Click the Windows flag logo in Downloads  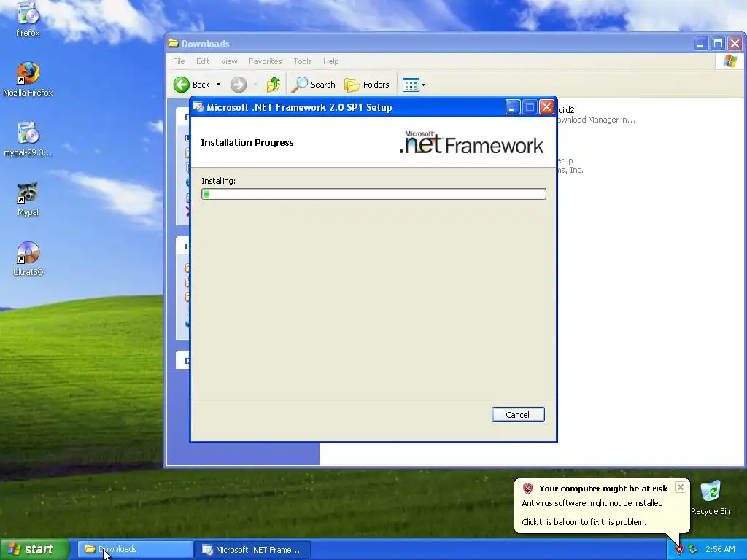pyautogui.click(x=729, y=61)
